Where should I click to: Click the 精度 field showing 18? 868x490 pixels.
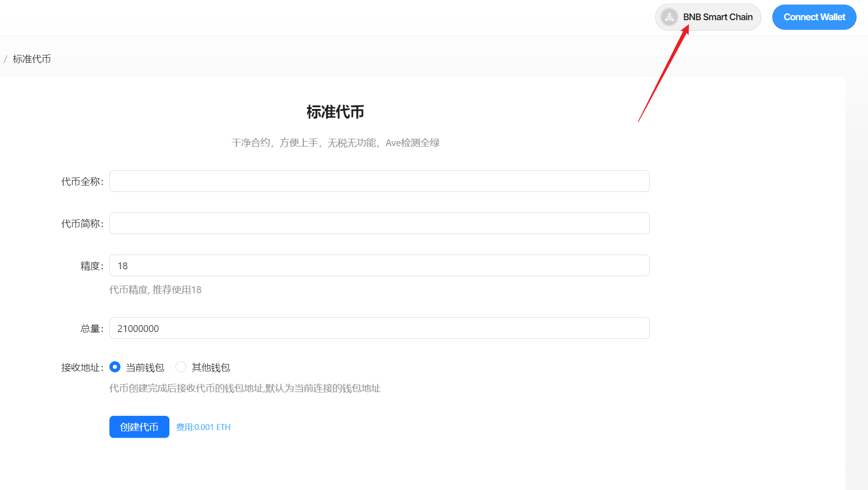(x=379, y=266)
